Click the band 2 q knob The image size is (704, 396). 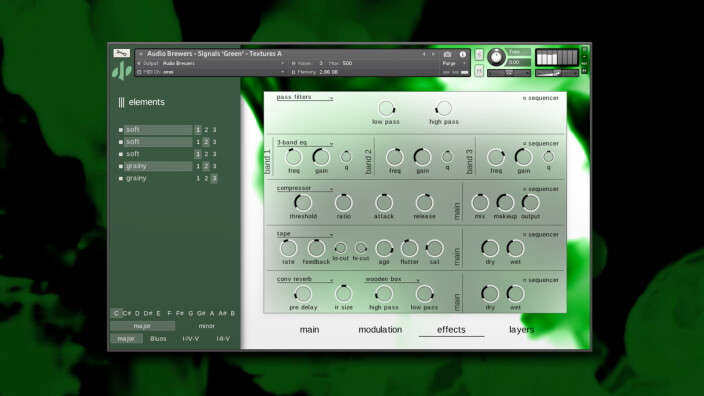point(447,157)
